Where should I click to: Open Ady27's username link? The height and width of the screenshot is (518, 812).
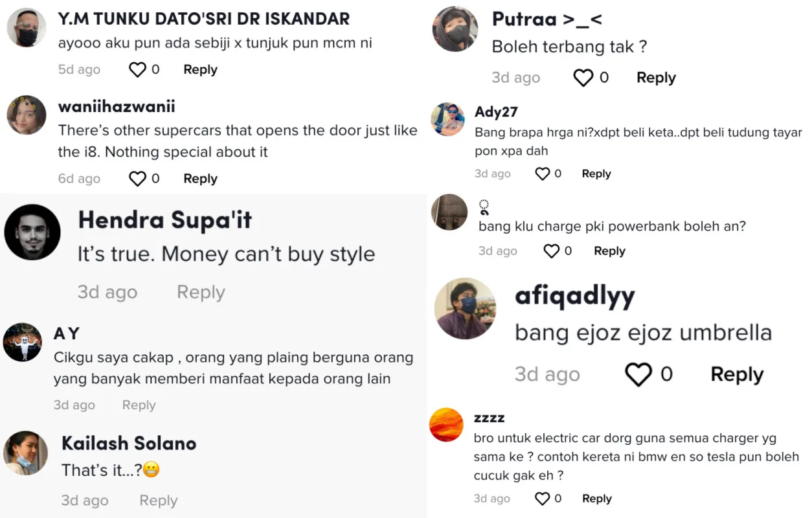pos(496,112)
